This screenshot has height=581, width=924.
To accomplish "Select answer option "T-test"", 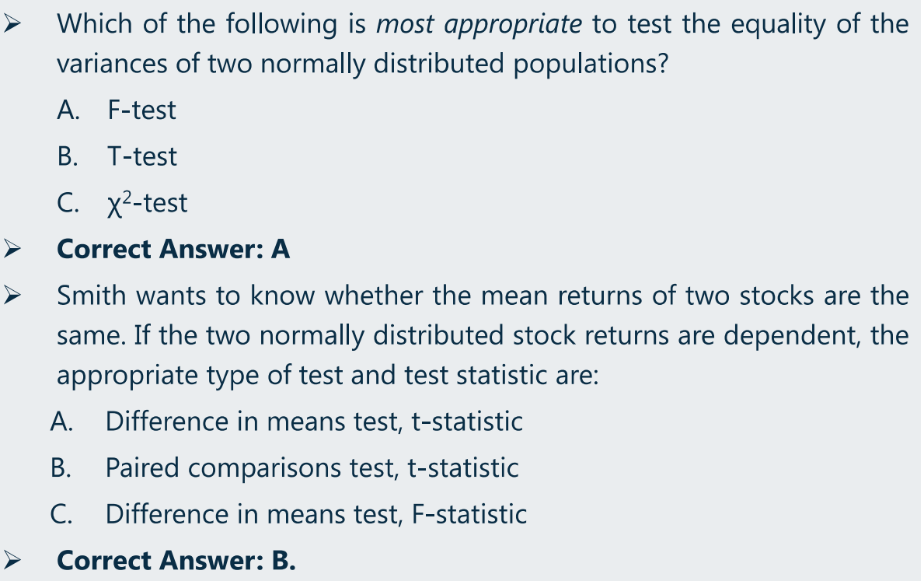I will (x=141, y=157).
